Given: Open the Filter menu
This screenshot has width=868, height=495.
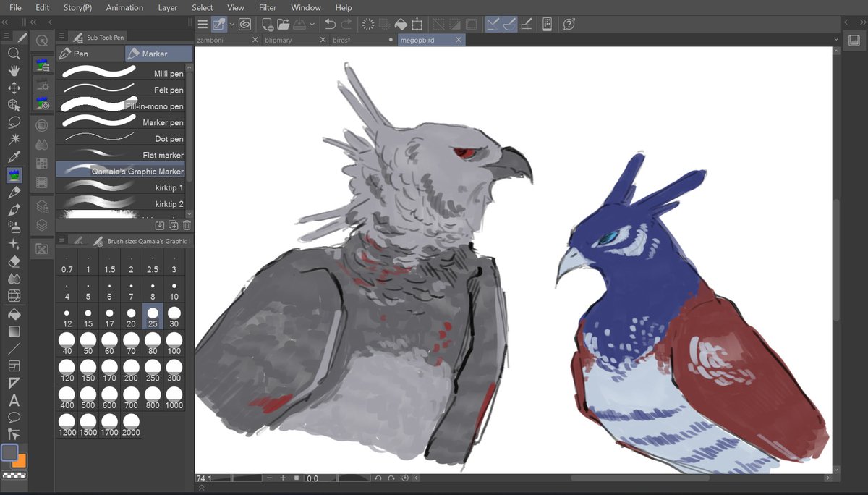Looking at the screenshot, I should [268, 7].
